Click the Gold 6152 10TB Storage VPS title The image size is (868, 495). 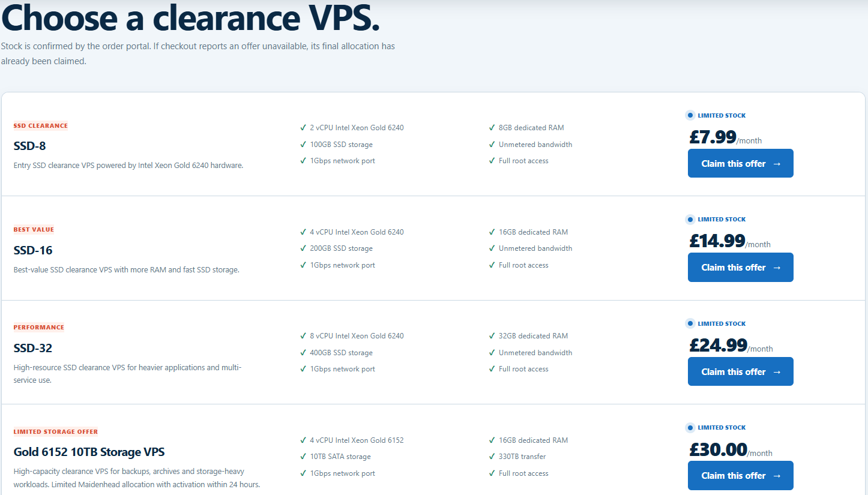point(89,452)
